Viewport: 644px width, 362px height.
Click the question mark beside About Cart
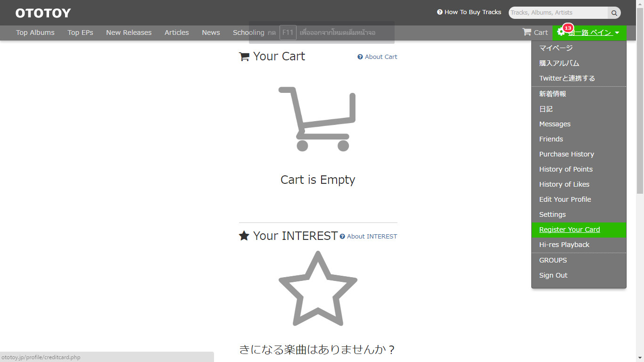(360, 57)
